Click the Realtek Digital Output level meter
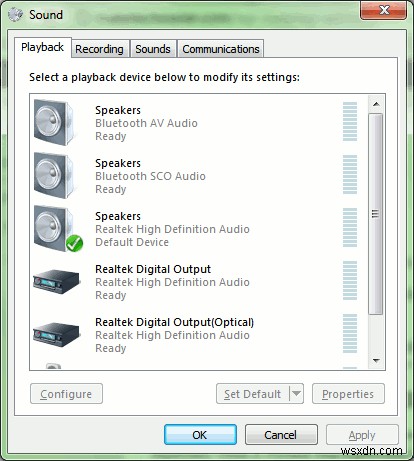The height and width of the screenshot is (461, 414). coord(350,281)
